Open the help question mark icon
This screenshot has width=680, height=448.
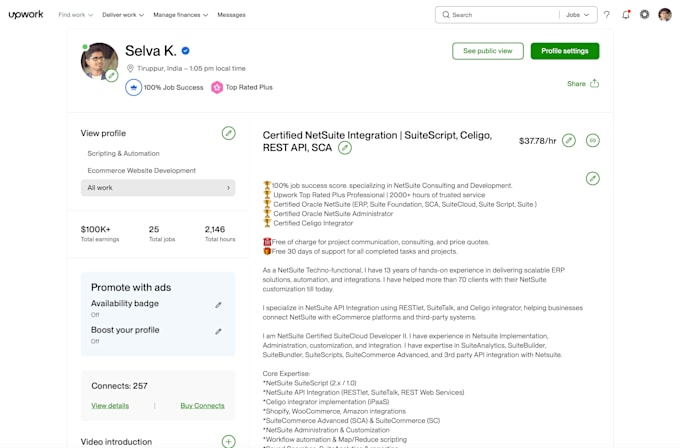click(607, 15)
